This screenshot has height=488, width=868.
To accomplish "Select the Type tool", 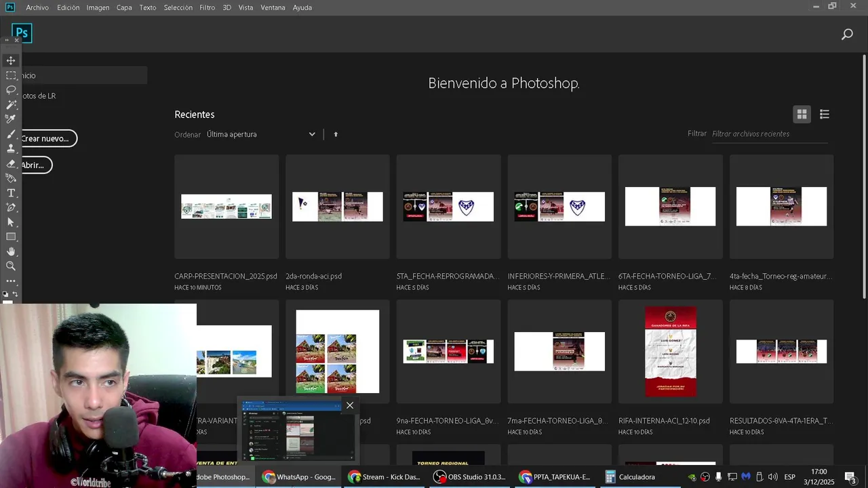I will (x=11, y=193).
